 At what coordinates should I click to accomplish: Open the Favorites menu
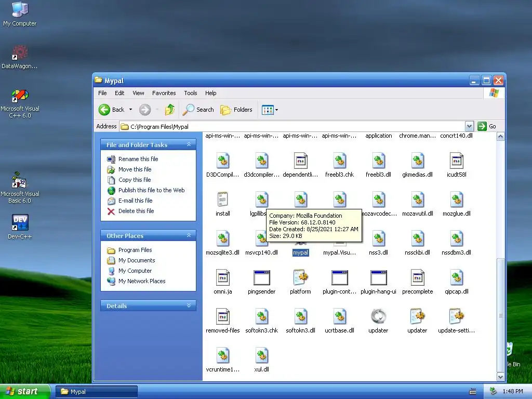click(164, 93)
